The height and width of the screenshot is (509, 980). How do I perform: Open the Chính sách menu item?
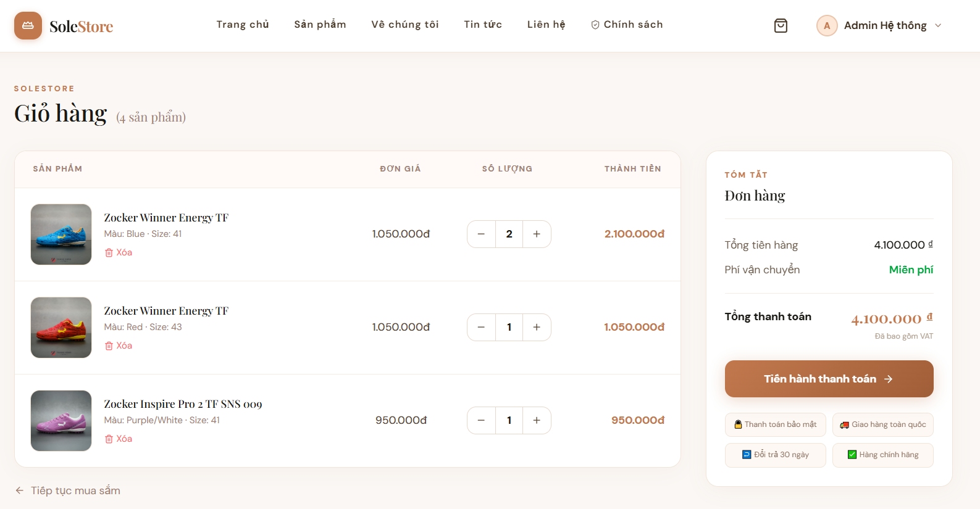pos(627,25)
